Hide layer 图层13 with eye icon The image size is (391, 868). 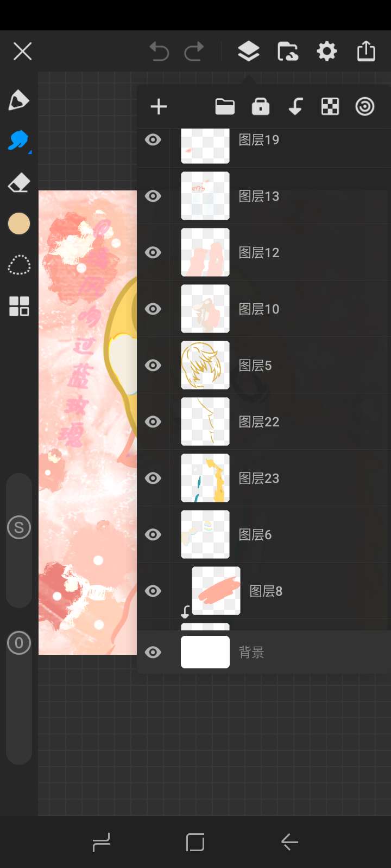coord(153,196)
